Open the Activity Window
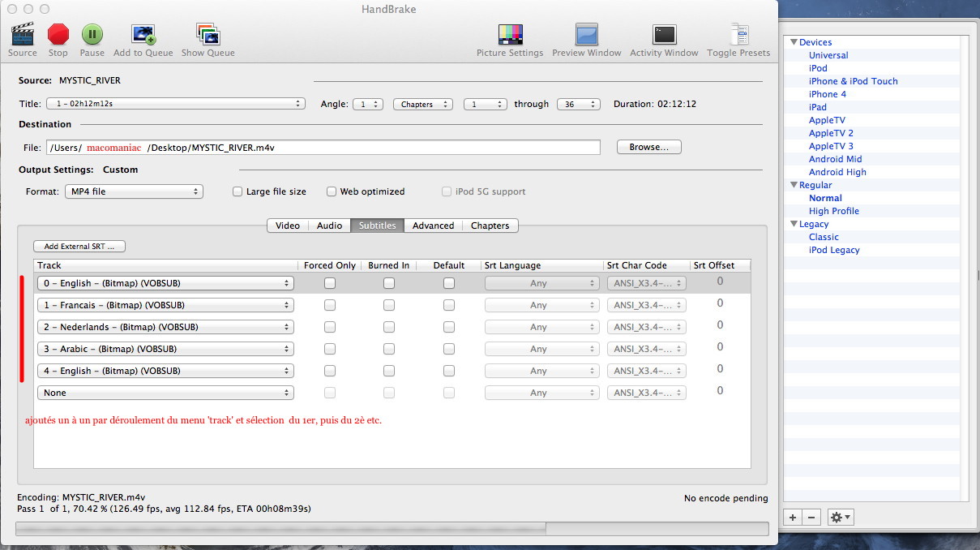980x550 pixels. click(x=664, y=40)
